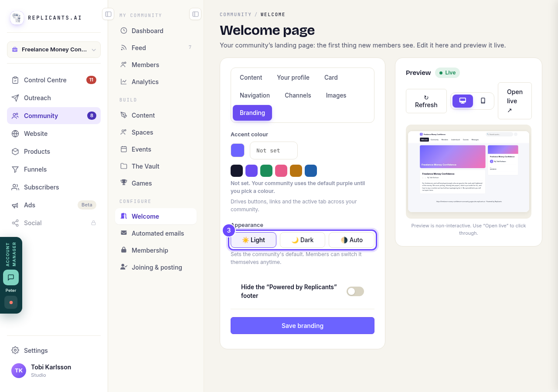
Task: Switch to the Your profile tab
Action: [x=293, y=78]
